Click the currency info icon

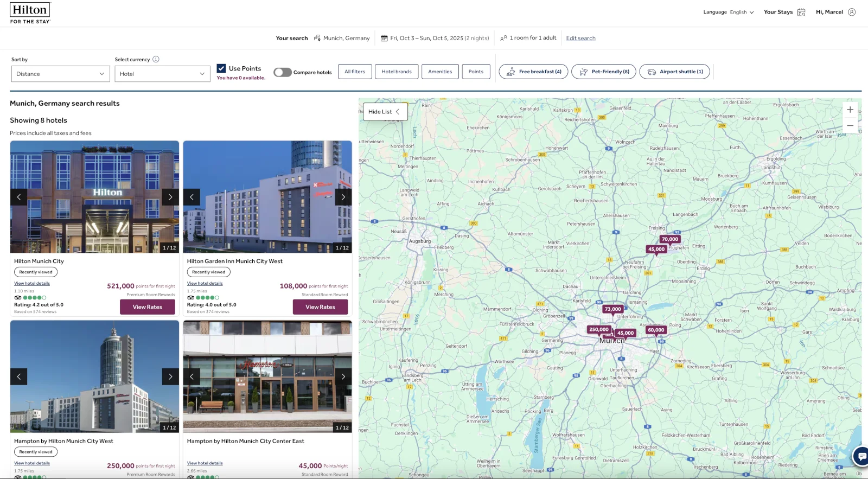(156, 59)
